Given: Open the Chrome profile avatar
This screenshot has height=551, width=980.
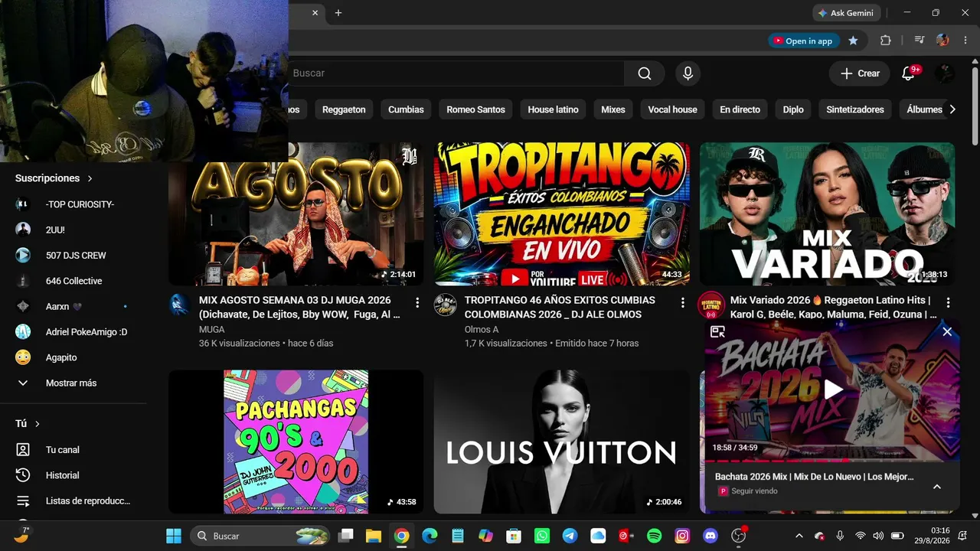Looking at the screenshot, I should pyautogui.click(x=942, y=41).
